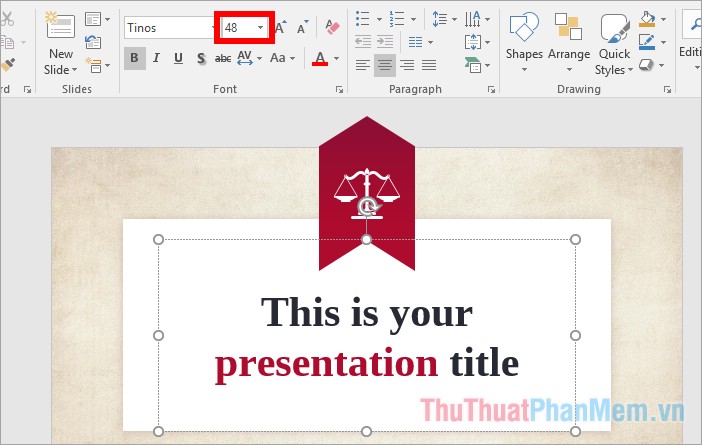Justify the paragraph text
702x445 pixels.
pyautogui.click(x=429, y=65)
